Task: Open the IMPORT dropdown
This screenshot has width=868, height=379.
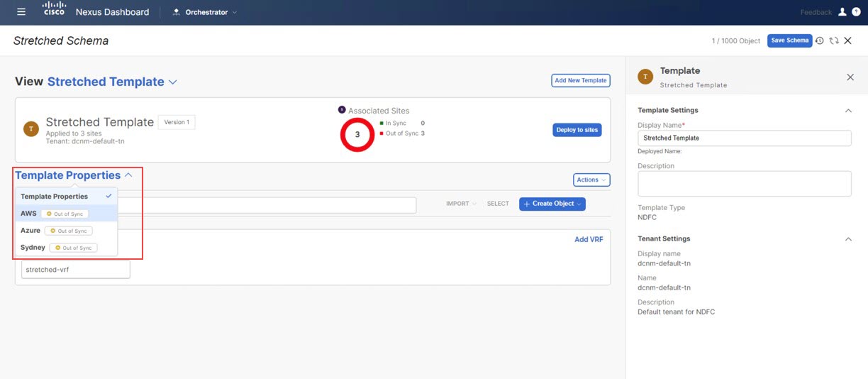Action: [x=461, y=204]
